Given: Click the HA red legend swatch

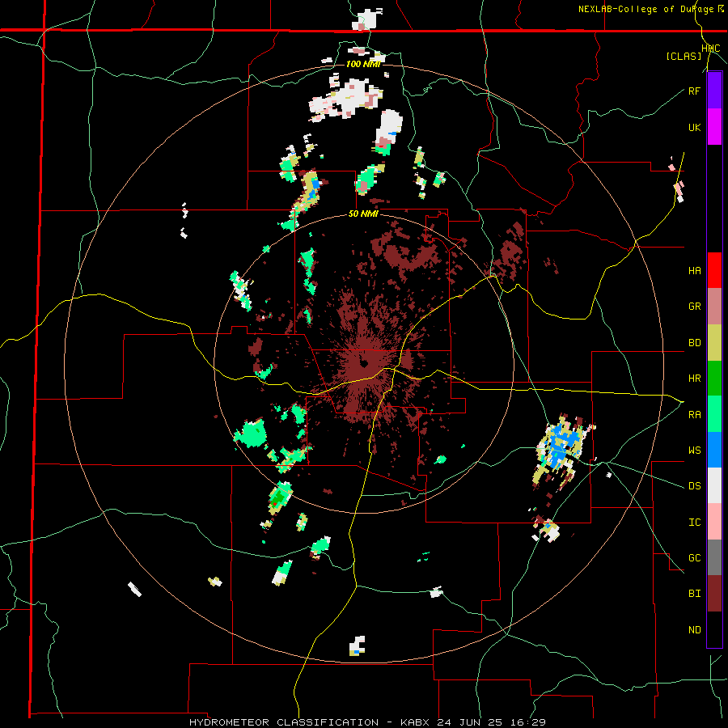Looking at the screenshot, I should 714,270.
